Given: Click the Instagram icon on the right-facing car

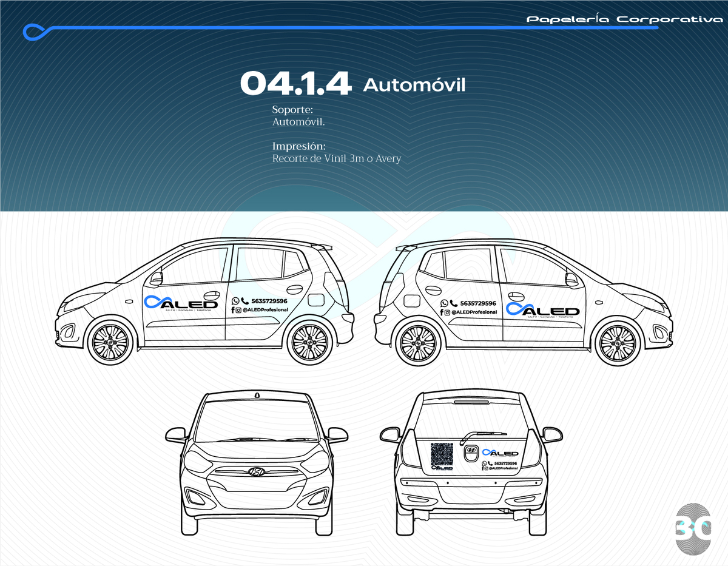Looking at the screenshot, I should coord(447,312).
